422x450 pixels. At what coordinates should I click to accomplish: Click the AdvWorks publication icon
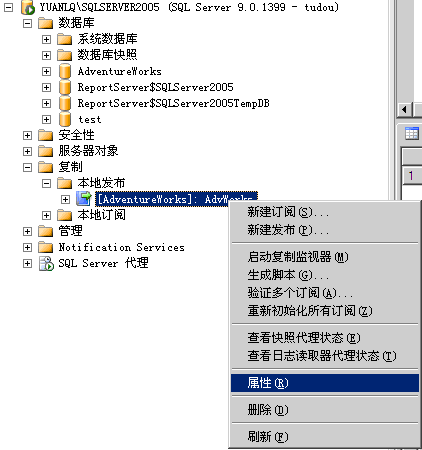(x=84, y=199)
